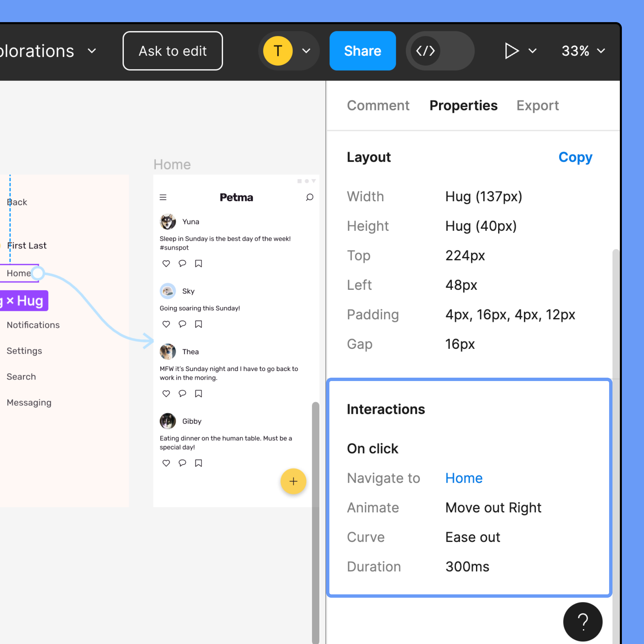This screenshot has height=644, width=644.
Task: Click the bookmark icon under Sky's post
Action: click(199, 324)
